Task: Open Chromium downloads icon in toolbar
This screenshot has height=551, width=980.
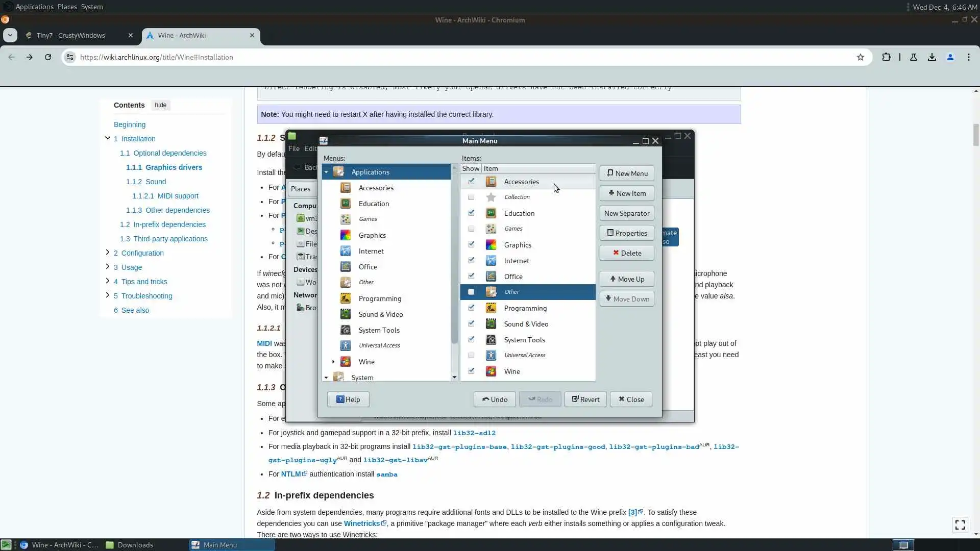Action: coord(932,57)
